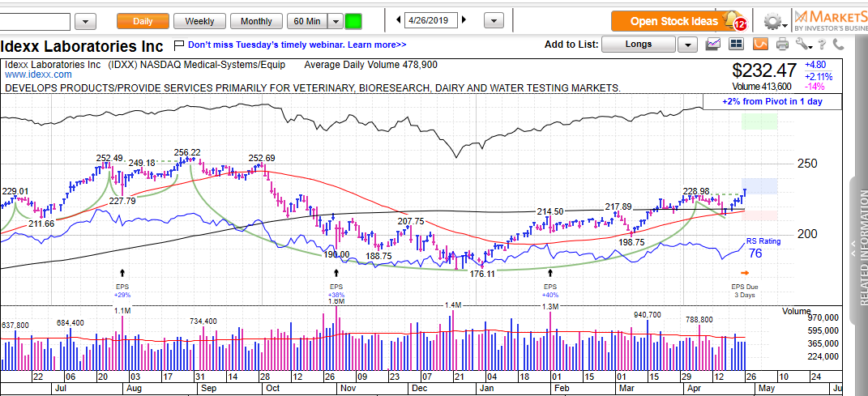
Task: Click the EPS +38% arrow marker
Action: coord(336,273)
